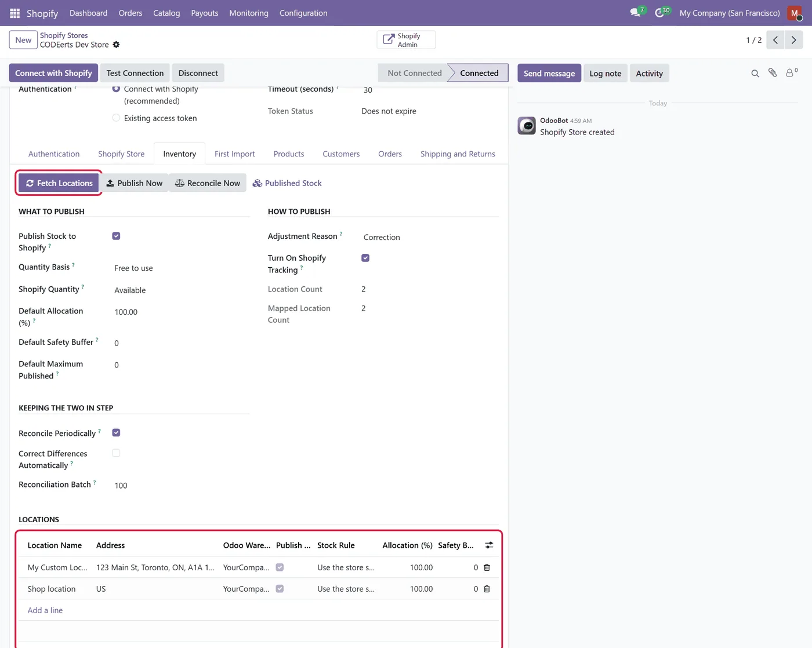Open Shopify Quantity dropdown Available
Image resolution: width=812 pixels, height=648 pixels.
pyautogui.click(x=181, y=290)
